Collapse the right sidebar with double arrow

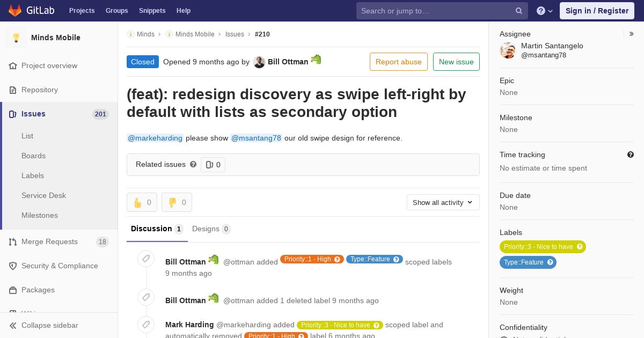tap(632, 34)
